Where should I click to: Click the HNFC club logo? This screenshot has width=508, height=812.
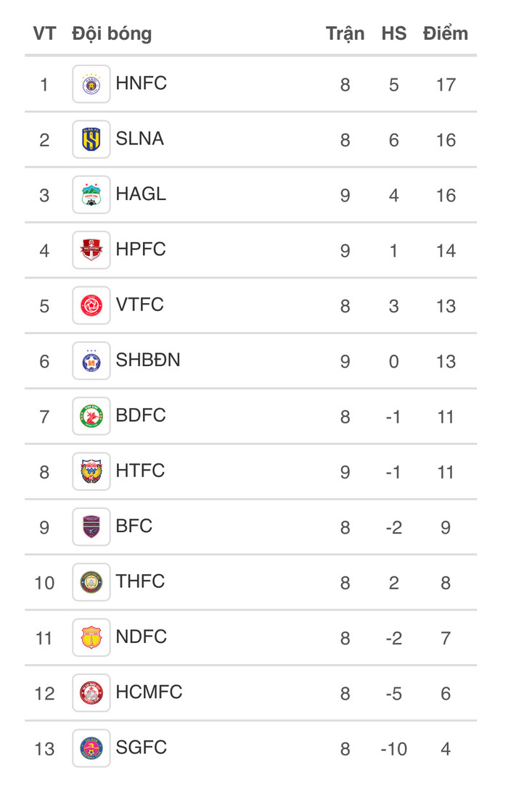[91, 84]
